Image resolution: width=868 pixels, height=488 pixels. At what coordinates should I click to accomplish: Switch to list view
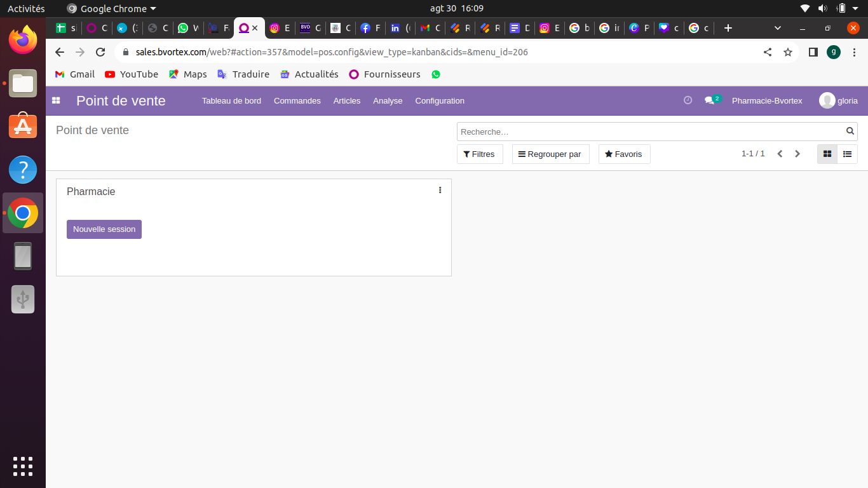pos(847,154)
